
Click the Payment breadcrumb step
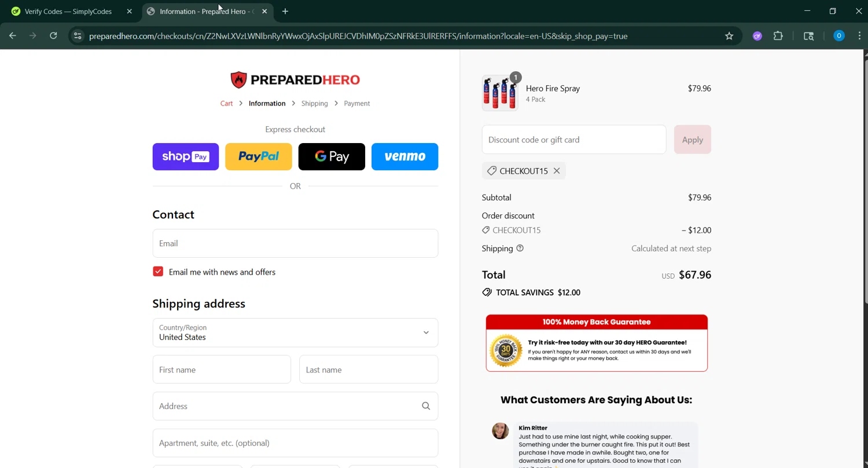(356, 103)
